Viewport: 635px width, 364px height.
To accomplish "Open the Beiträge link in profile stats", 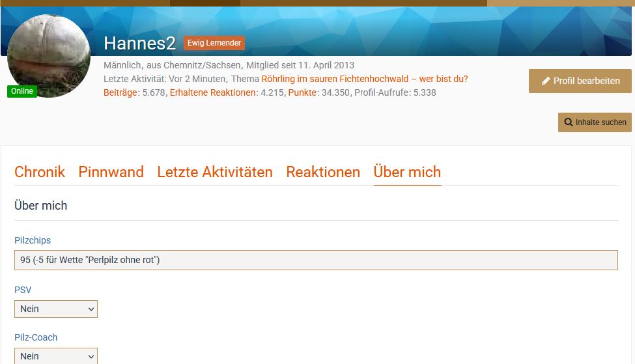I will (120, 92).
